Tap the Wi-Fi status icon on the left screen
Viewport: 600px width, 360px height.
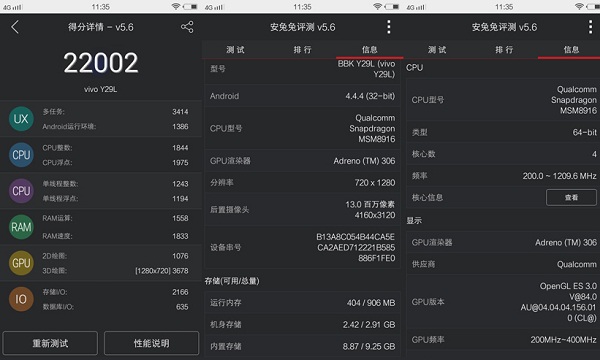click(176, 7)
